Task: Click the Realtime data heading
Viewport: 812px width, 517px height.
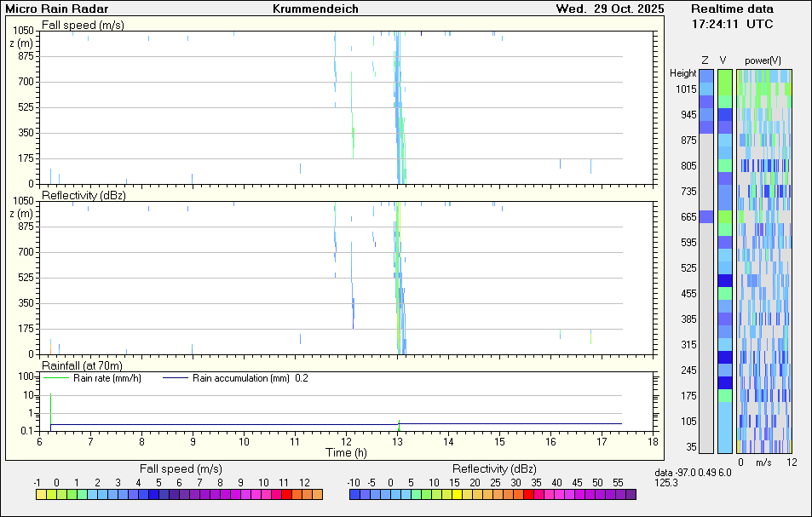Action: point(732,9)
